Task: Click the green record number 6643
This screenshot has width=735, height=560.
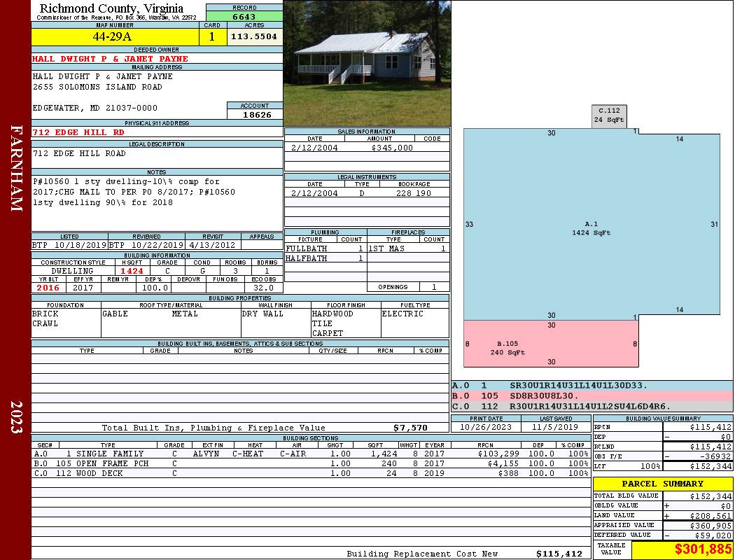Action: point(244,17)
